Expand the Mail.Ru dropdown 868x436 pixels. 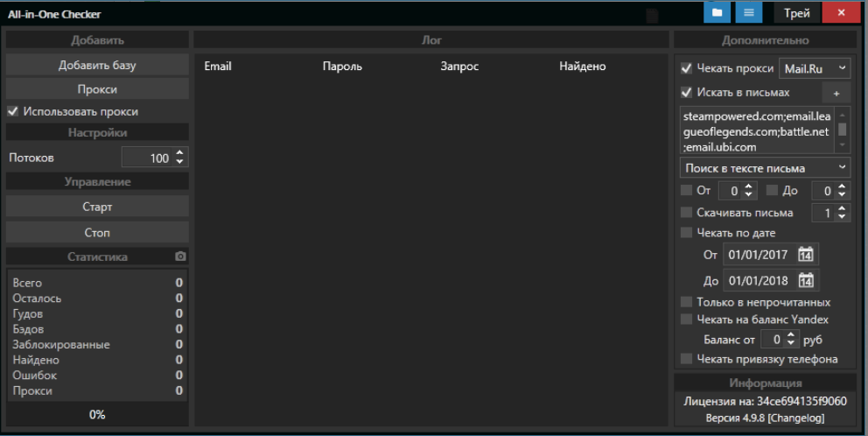(814, 68)
